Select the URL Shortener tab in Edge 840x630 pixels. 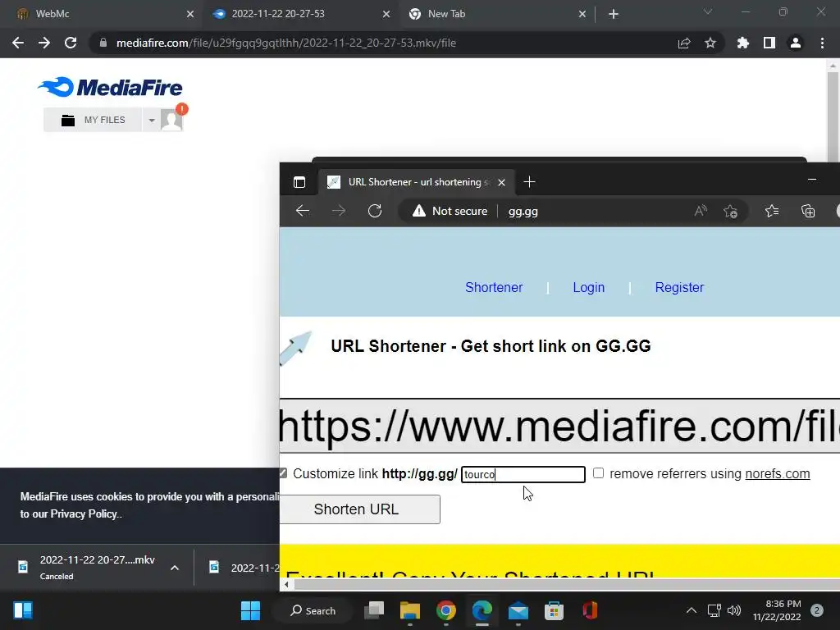[x=418, y=182]
